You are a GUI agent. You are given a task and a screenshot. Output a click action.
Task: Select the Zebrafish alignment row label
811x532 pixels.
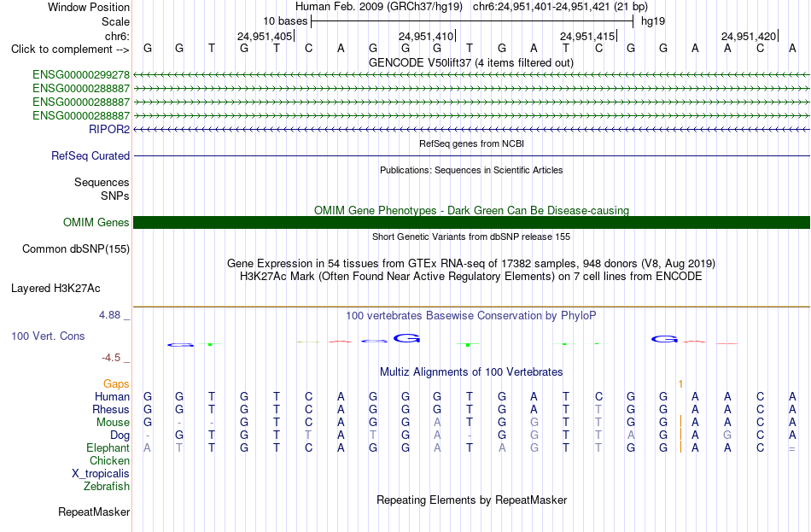tap(107, 487)
